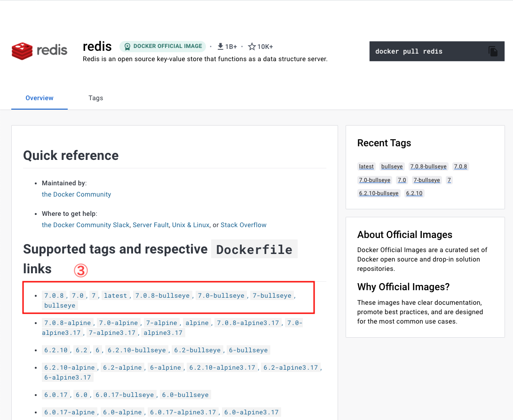Open the 6-alpine Dockerfile link
Image resolution: width=513 pixels, height=420 pixels.
pos(165,368)
